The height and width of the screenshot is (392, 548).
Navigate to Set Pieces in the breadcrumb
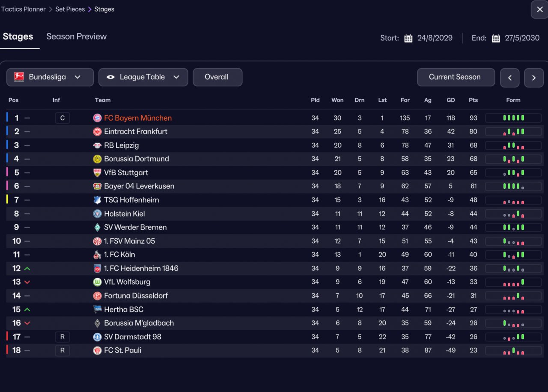pyautogui.click(x=70, y=9)
